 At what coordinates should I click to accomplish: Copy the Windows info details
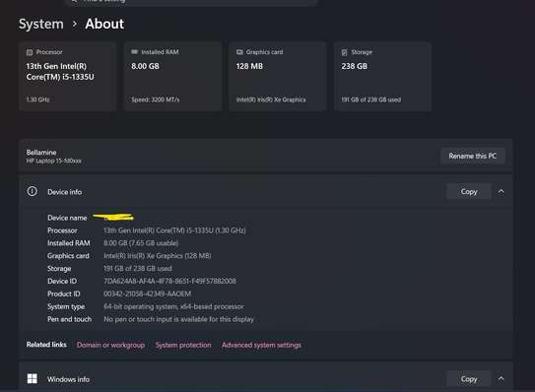pos(469,379)
